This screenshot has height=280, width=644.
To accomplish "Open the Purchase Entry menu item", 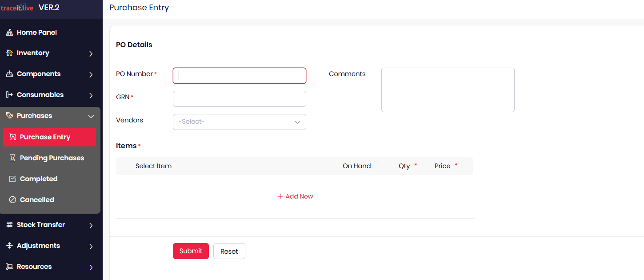I will [45, 137].
